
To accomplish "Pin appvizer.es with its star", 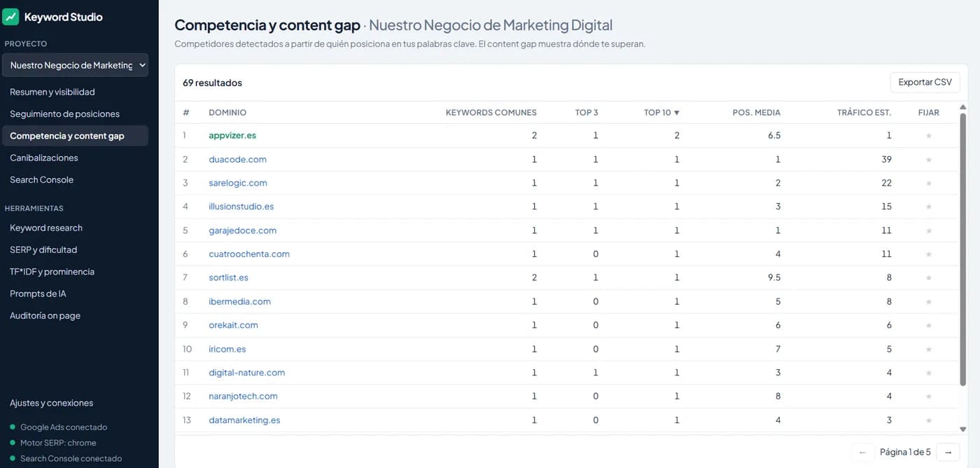I will pos(929,136).
